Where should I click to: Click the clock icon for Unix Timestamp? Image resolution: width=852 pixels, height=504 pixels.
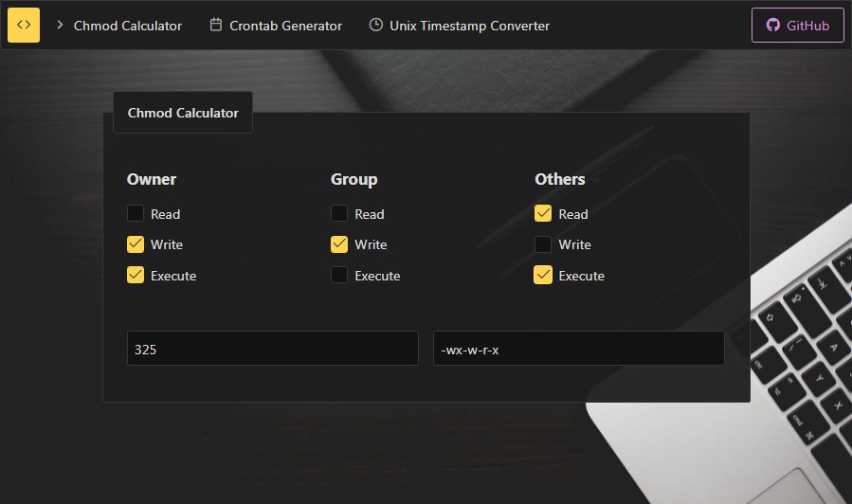point(376,26)
